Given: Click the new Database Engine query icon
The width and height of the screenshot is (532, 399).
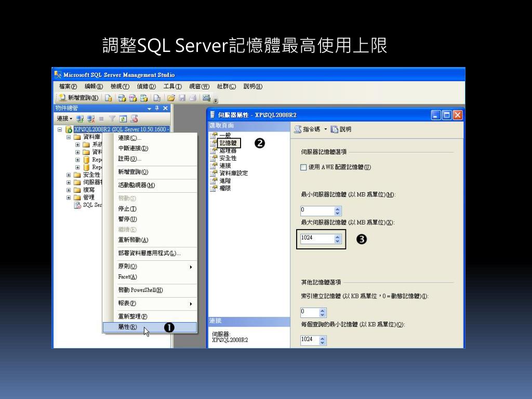Looking at the screenshot, I should [108, 98].
